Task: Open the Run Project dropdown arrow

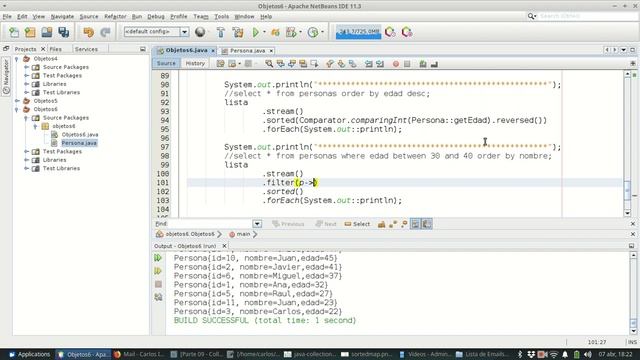Action: [x=264, y=32]
